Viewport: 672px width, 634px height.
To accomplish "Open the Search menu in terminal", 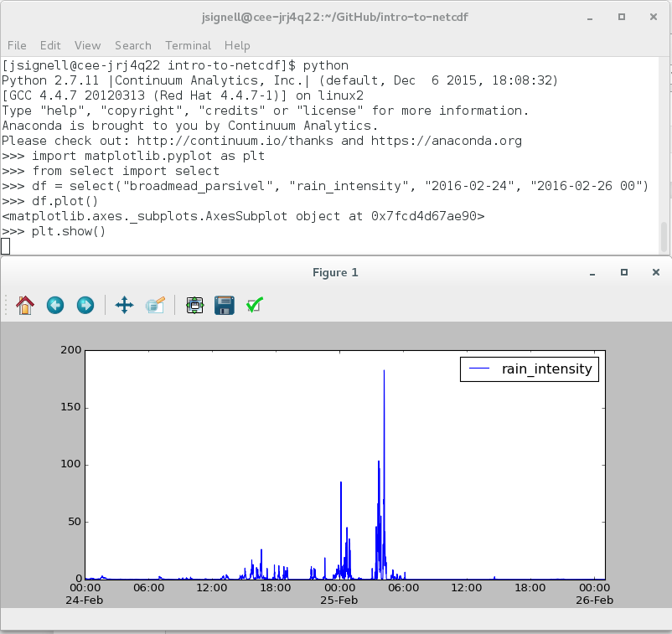I will (133, 45).
